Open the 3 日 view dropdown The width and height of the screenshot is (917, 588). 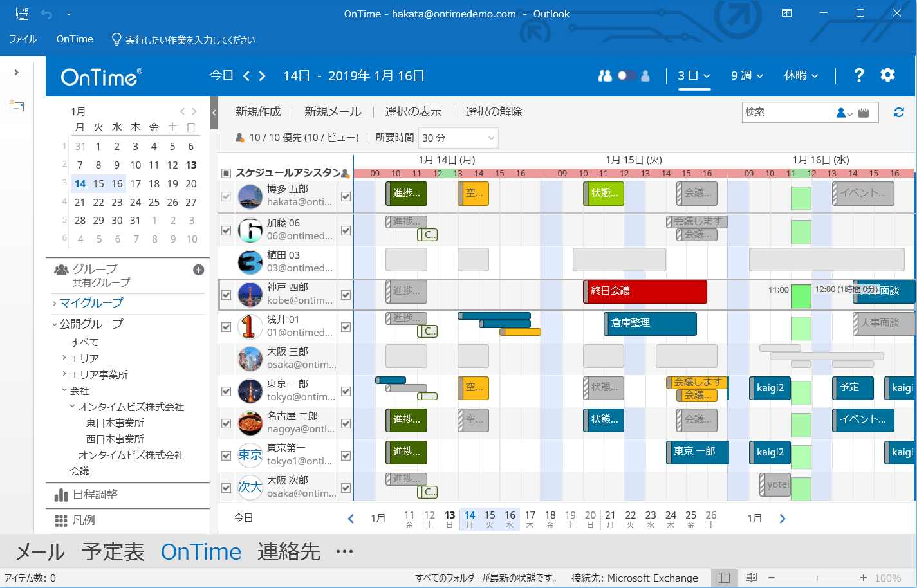click(x=694, y=76)
